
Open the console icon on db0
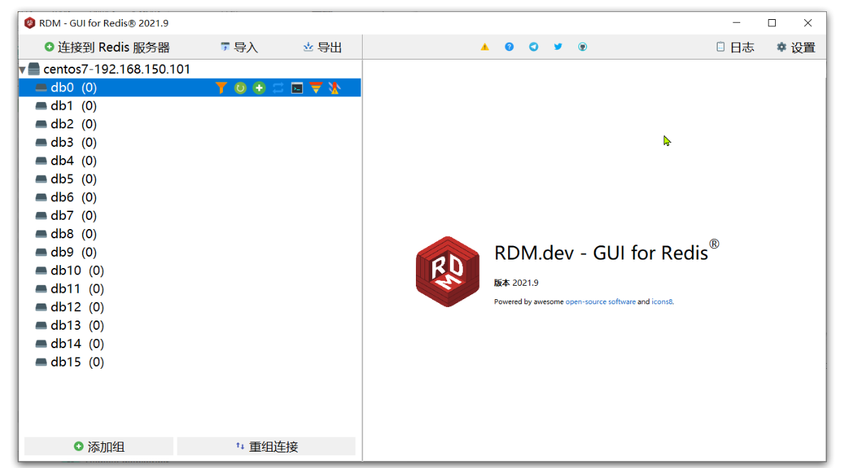(297, 87)
